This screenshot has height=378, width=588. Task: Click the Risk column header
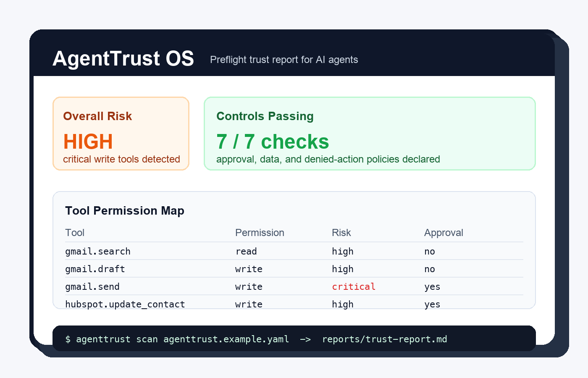341,233
